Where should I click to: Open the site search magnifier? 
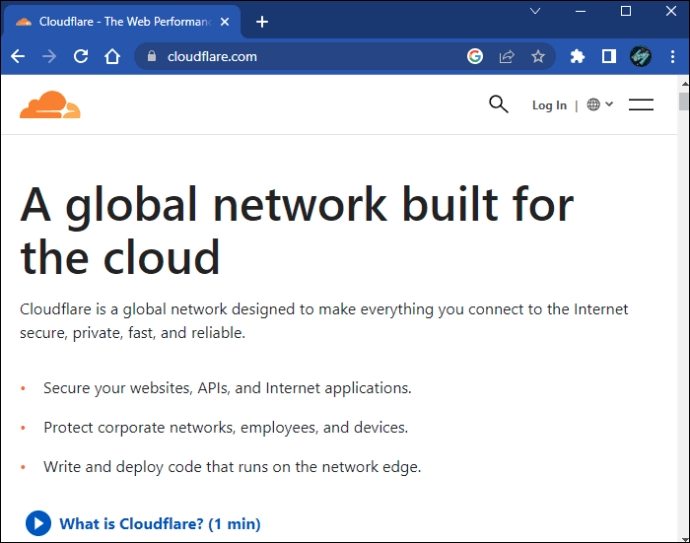[499, 104]
